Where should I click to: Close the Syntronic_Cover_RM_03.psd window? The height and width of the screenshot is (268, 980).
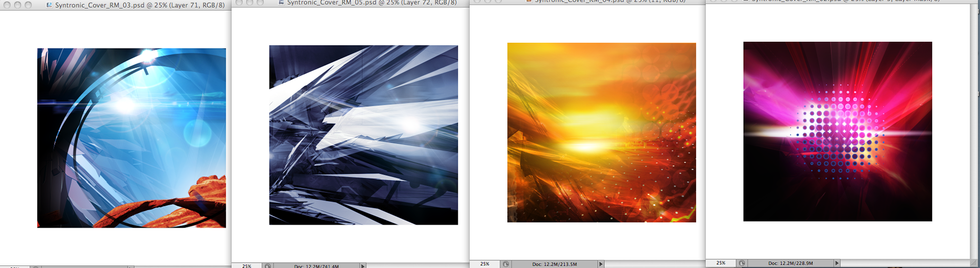coord(7,5)
